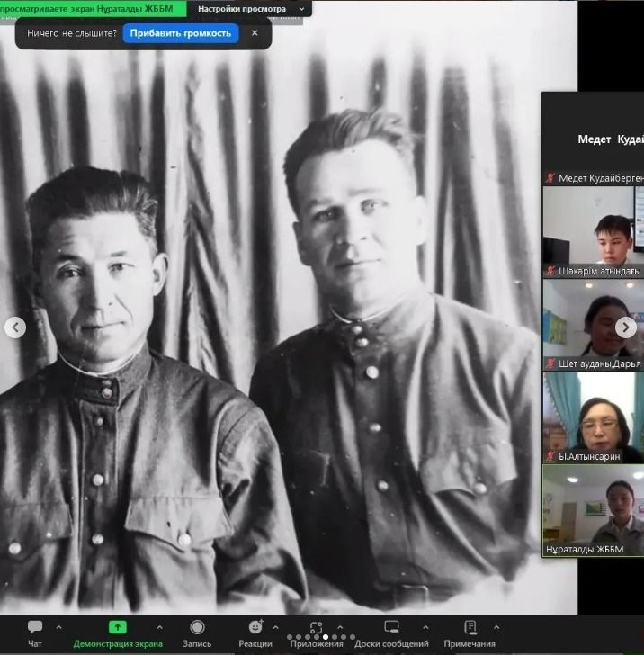644x655 pixels.
Task: Open Whiteboards (Доски сообщений) icon
Action: point(391,627)
